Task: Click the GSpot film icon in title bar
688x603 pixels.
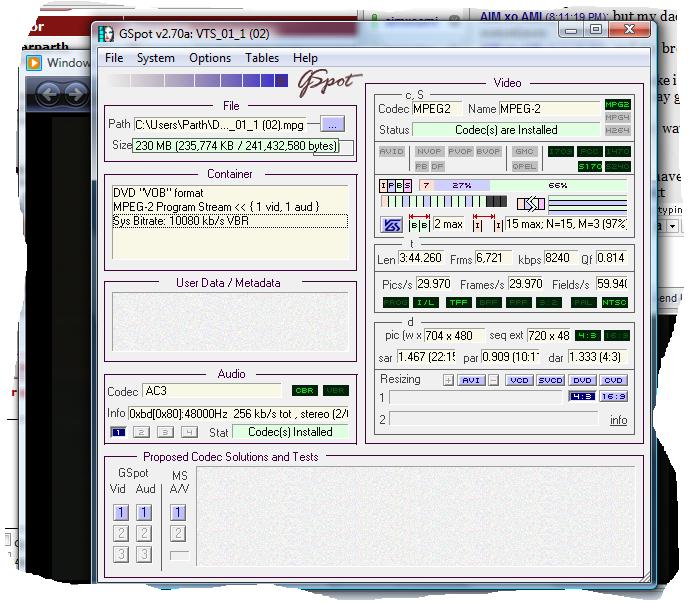Action: coord(106,34)
